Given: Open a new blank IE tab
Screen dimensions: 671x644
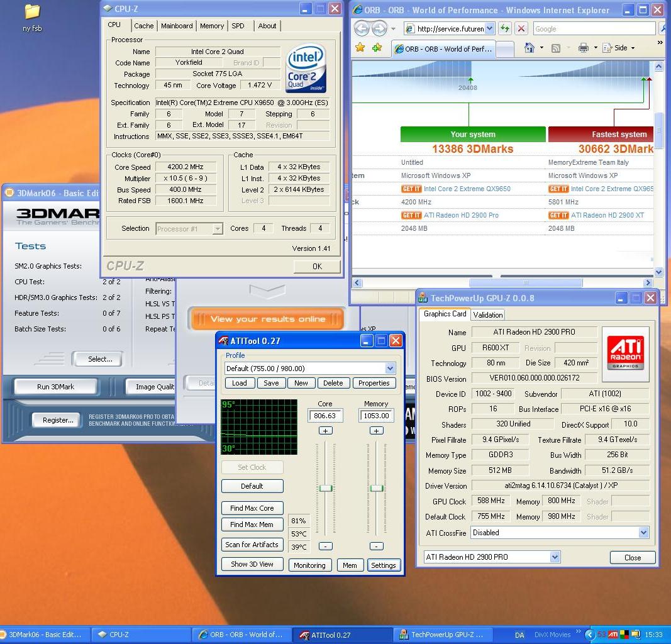Looking at the screenshot, I should 506,49.
